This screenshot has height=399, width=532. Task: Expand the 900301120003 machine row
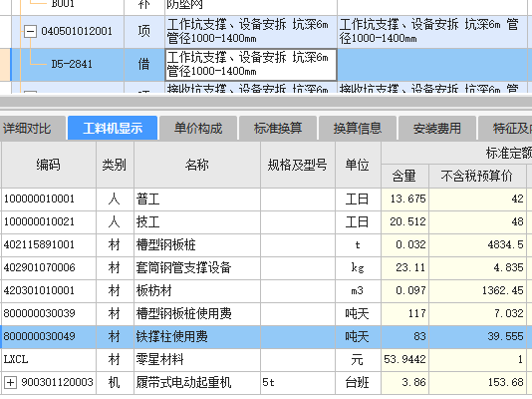(x=10, y=383)
